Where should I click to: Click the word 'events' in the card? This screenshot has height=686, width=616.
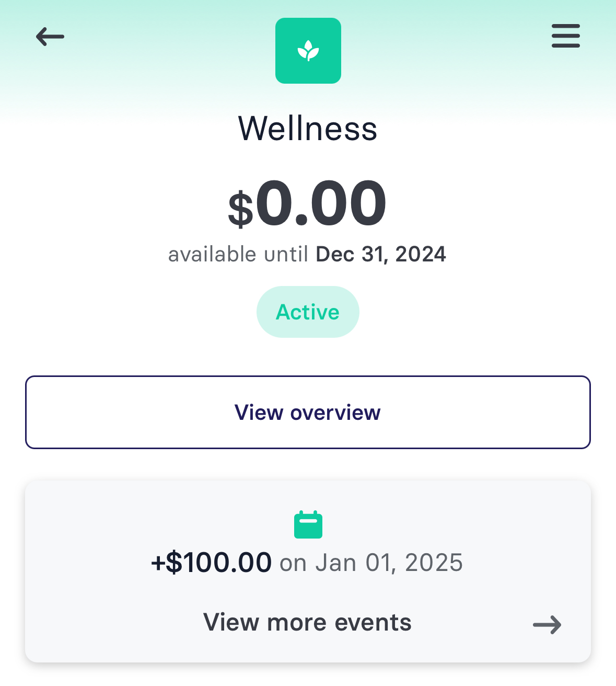coord(373,623)
